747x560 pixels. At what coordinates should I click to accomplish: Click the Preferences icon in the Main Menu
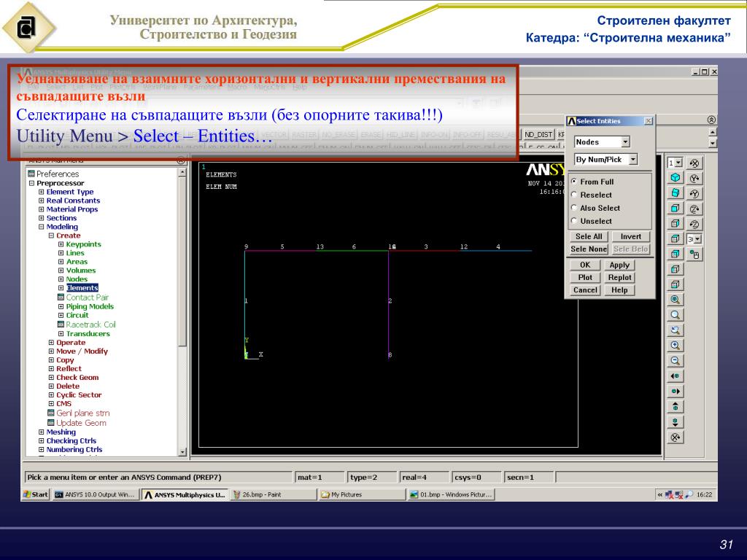31,174
